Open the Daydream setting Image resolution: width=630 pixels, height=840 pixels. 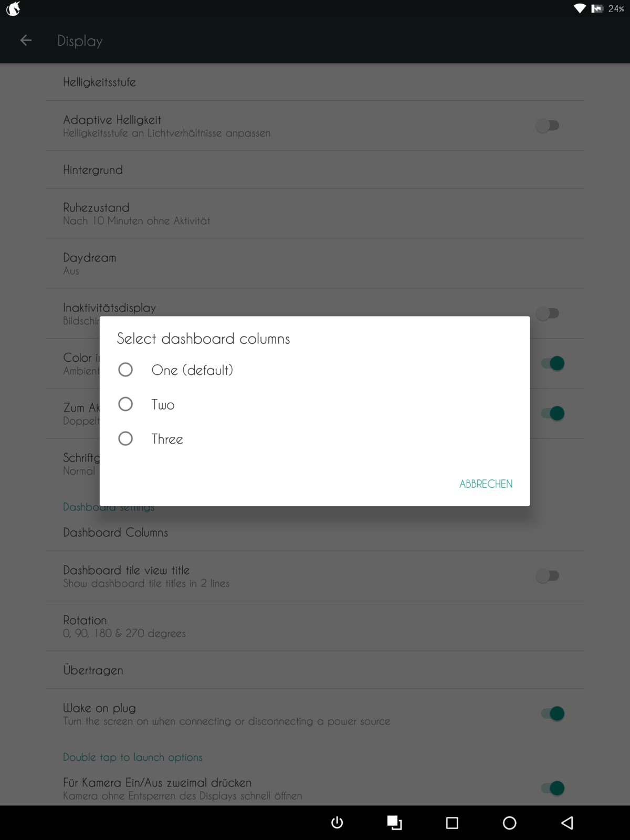point(90,264)
